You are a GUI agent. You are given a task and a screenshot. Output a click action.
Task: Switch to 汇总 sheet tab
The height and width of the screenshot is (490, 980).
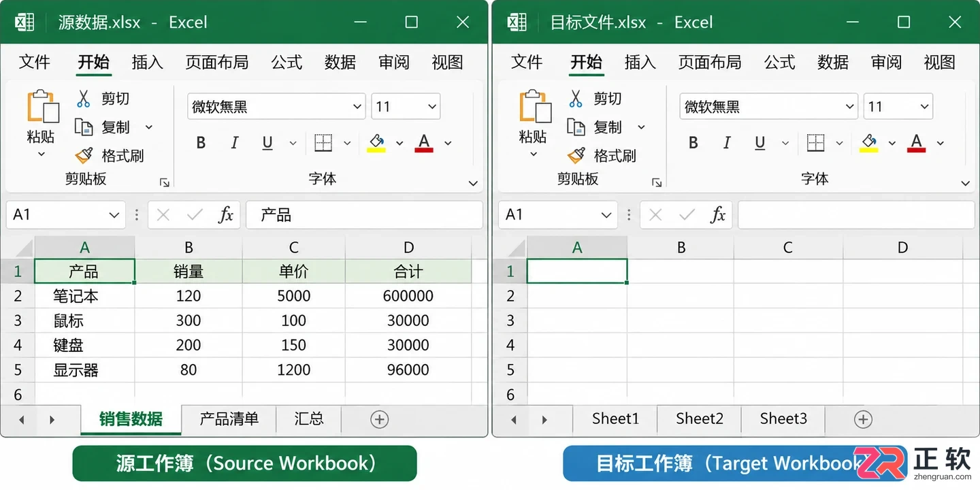pyautogui.click(x=309, y=419)
